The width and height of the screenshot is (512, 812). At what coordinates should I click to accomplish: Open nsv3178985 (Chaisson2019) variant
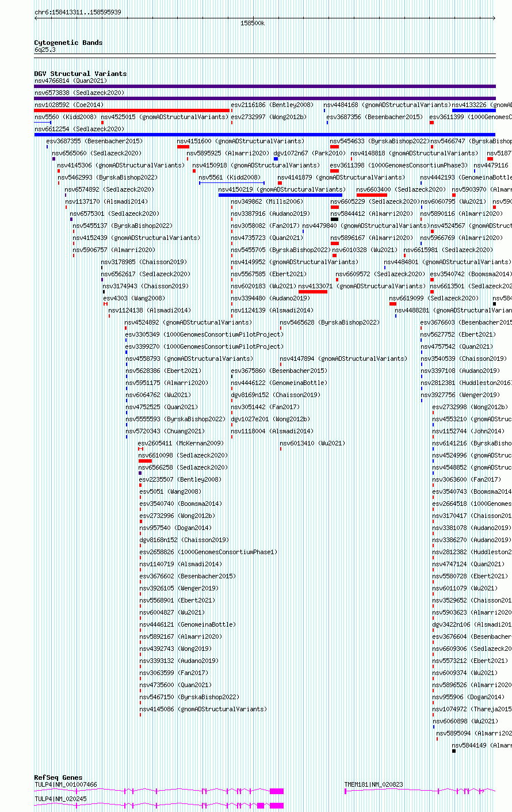(144, 262)
